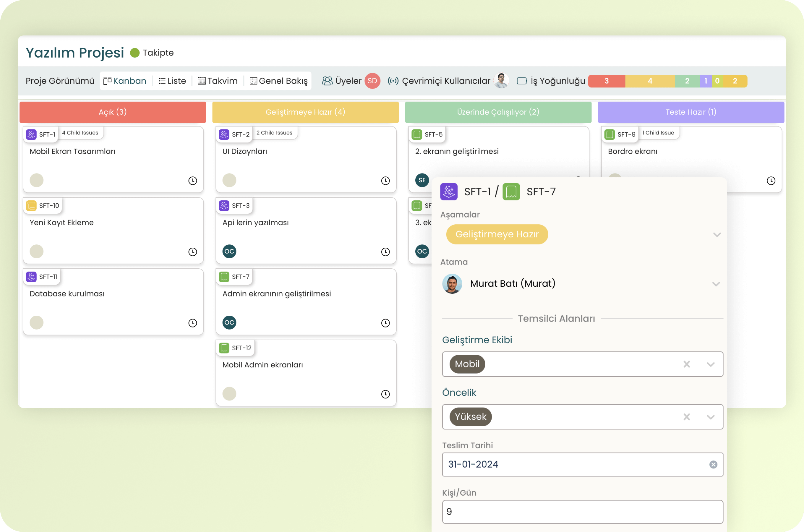This screenshot has width=804, height=532.
Task: Open parent SFT-1 link in detail panel
Action: pos(477,192)
